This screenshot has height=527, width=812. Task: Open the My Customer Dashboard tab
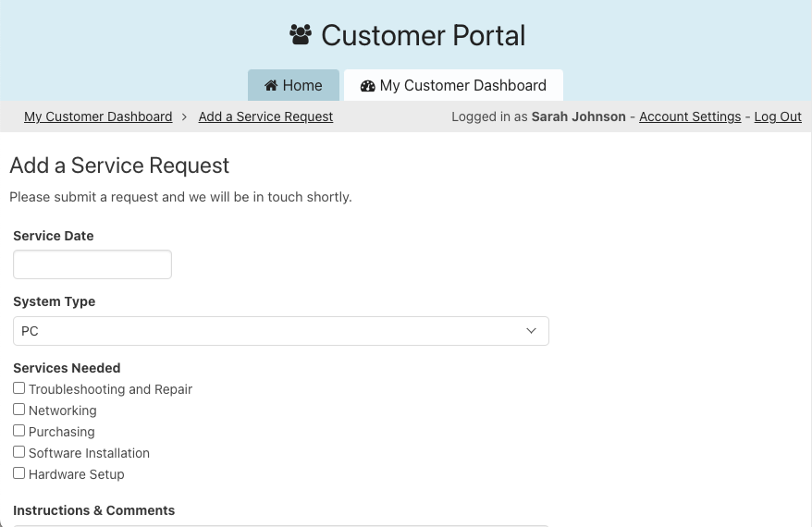[453, 85]
